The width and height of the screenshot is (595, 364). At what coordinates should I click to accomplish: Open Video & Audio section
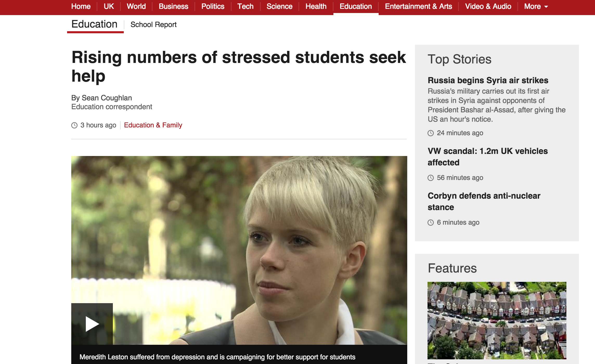[488, 6]
